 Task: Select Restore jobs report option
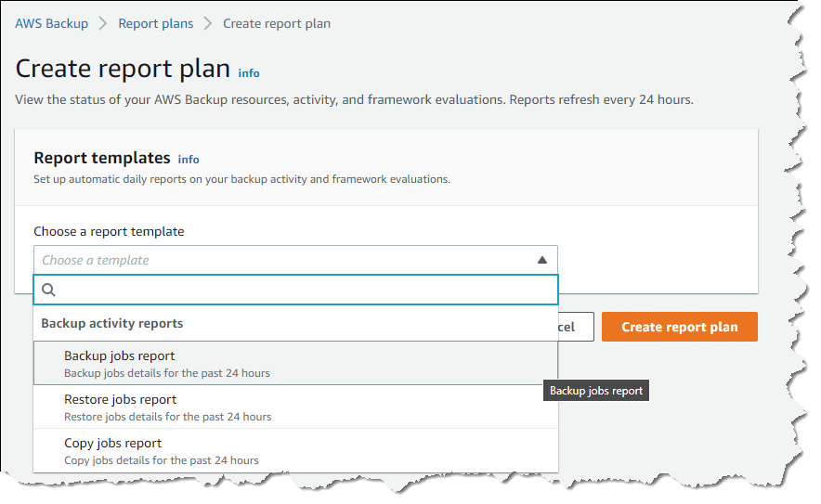[295, 407]
